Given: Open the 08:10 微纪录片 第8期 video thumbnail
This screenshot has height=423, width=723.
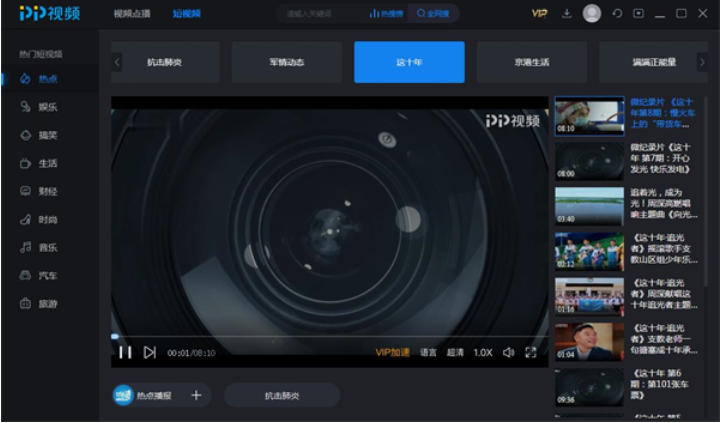Looking at the screenshot, I should pyautogui.click(x=589, y=116).
